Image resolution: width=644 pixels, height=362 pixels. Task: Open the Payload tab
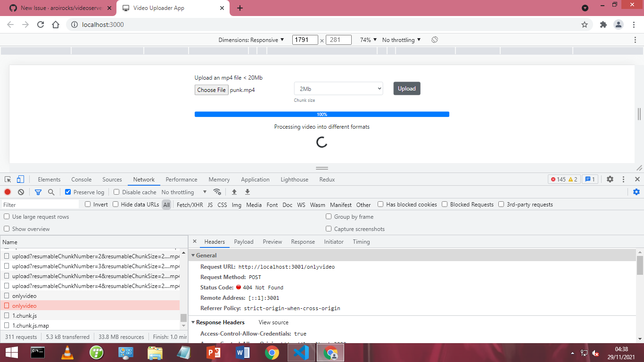click(244, 242)
